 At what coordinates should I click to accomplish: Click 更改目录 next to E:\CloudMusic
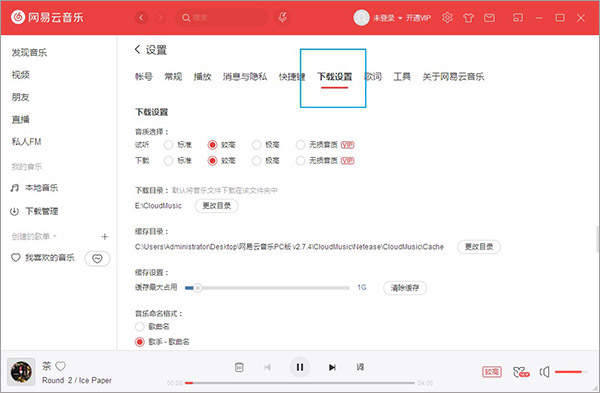pos(217,206)
